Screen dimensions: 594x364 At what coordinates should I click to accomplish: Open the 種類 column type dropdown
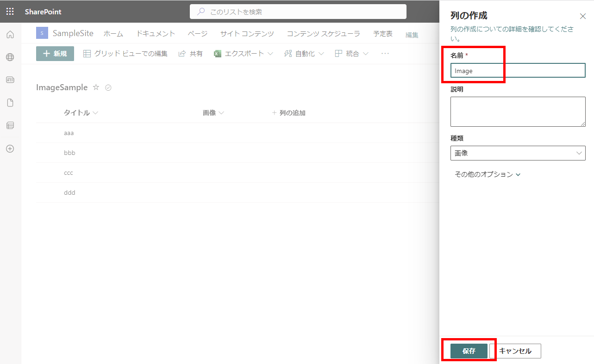pyautogui.click(x=518, y=153)
